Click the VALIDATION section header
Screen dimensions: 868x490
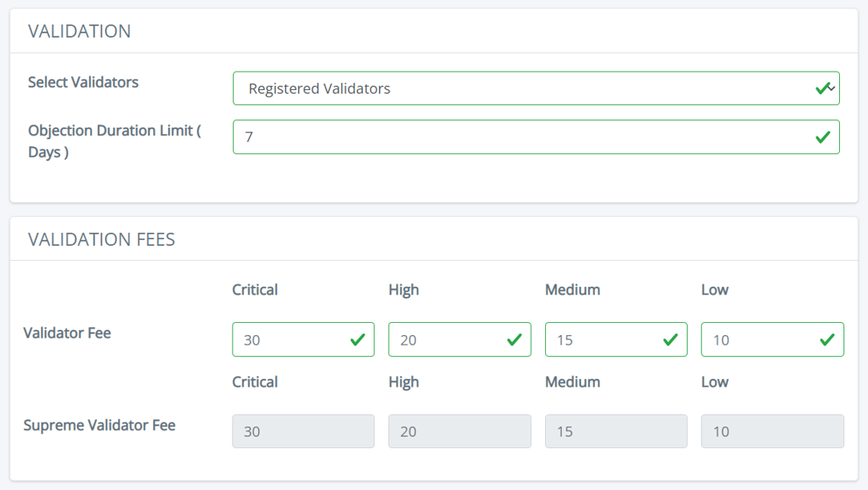tap(80, 31)
